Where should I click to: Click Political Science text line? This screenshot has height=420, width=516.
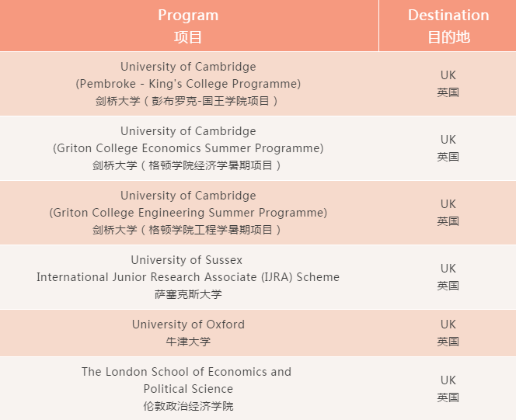coord(188,389)
